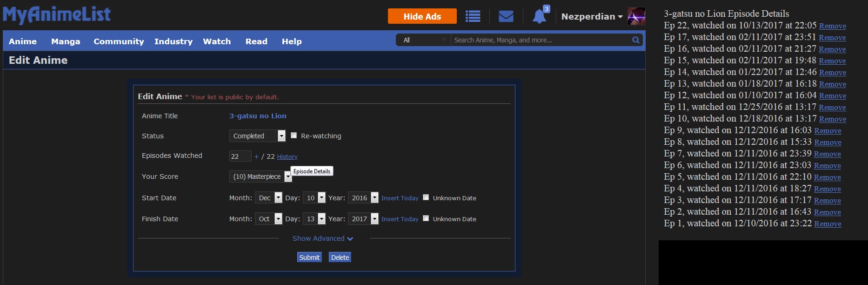Click the plus to increment episodes watched

tap(256, 156)
